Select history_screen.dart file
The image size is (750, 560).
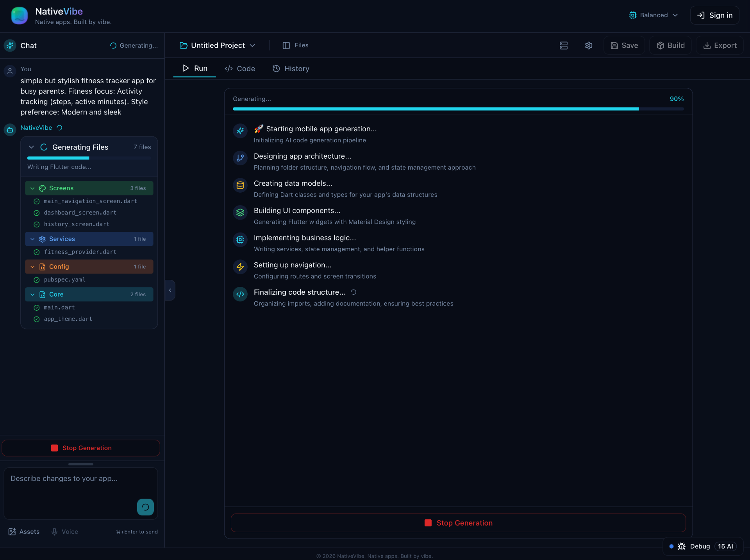click(x=77, y=224)
